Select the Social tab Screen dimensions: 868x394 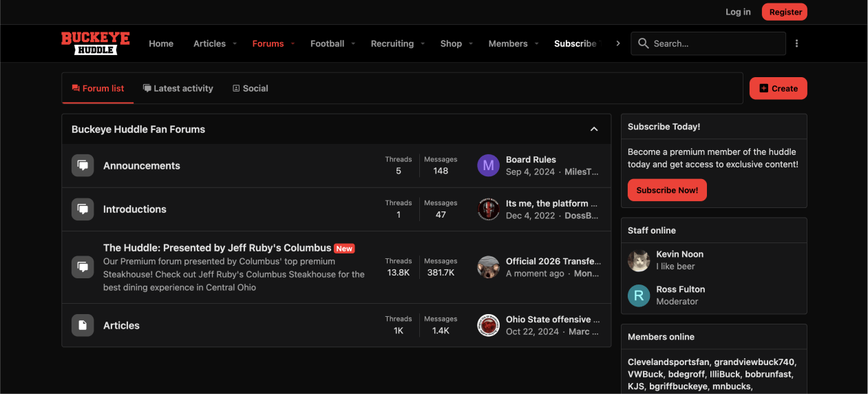point(250,88)
